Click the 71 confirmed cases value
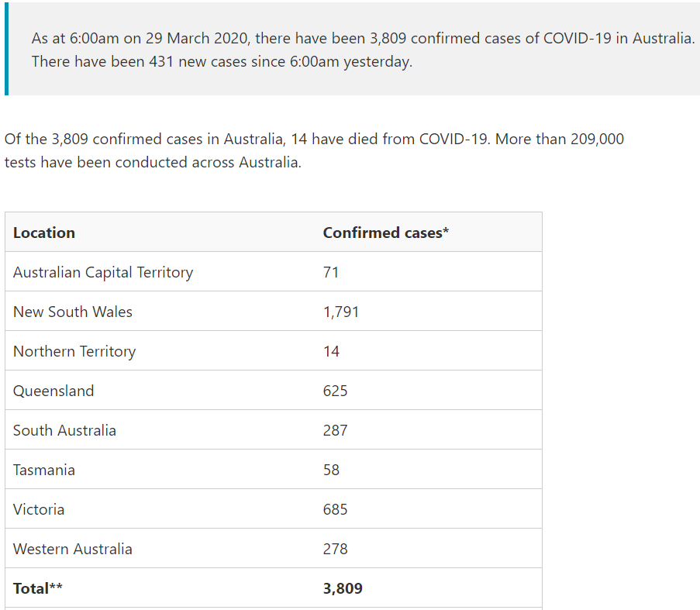The width and height of the screenshot is (700, 610). click(x=331, y=272)
